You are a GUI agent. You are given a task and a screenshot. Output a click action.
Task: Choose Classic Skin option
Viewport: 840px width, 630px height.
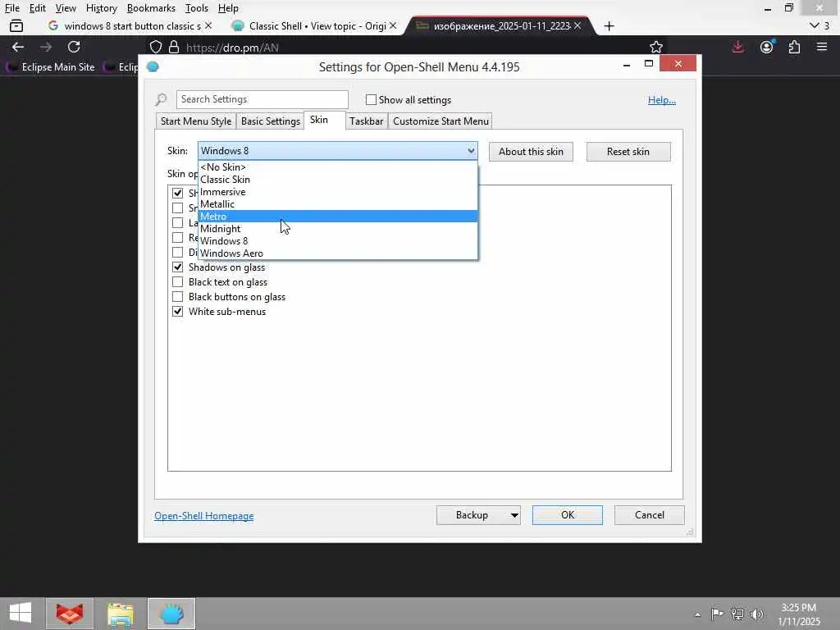pos(337,180)
